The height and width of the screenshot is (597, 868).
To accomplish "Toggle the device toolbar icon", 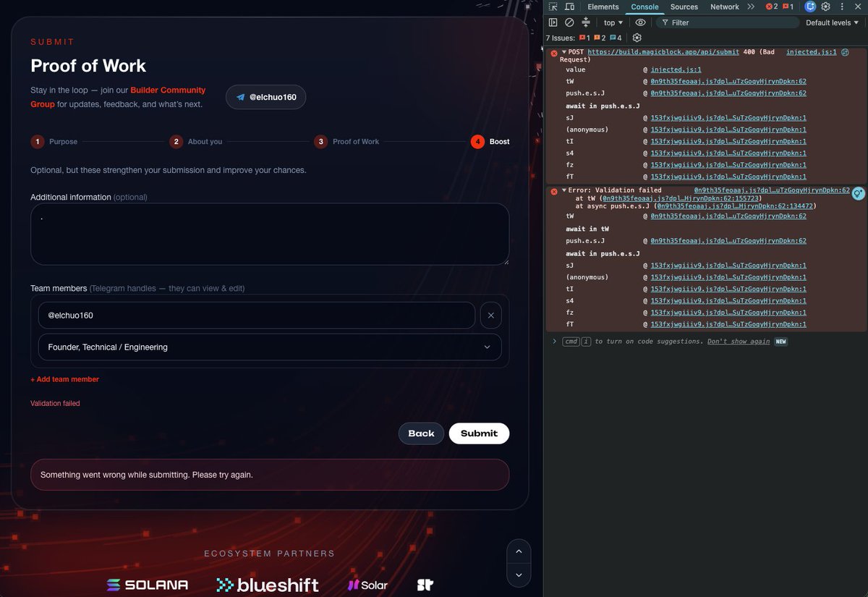I will (x=570, y=7).
